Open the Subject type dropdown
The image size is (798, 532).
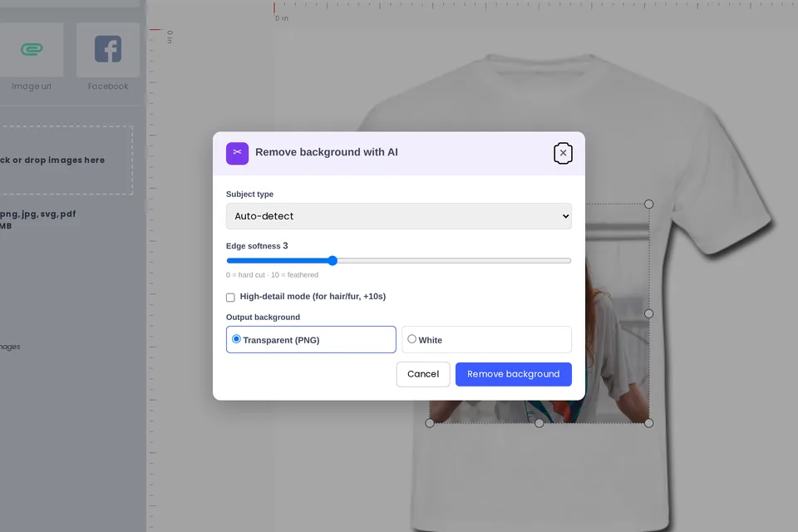(398, 216)
